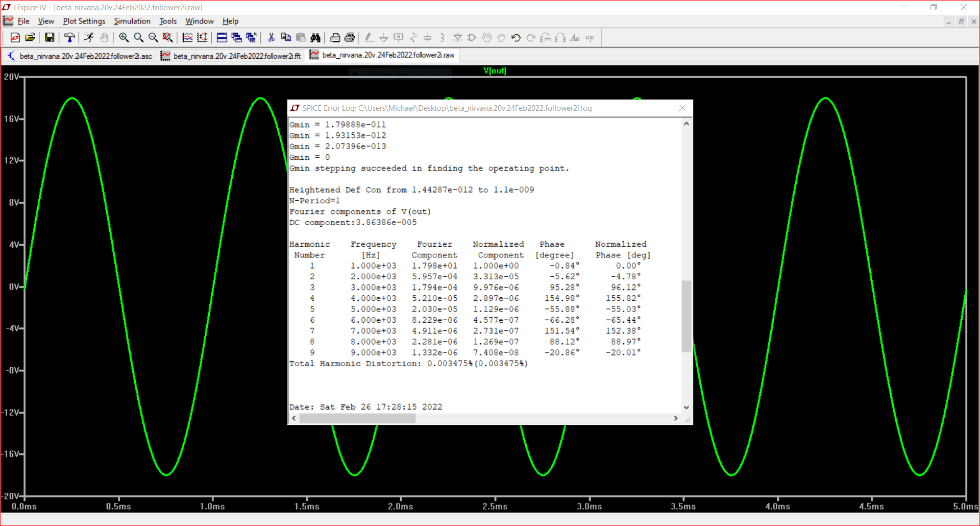
Task: Close the SPICE Error Log window
Action: pos(682,108)
